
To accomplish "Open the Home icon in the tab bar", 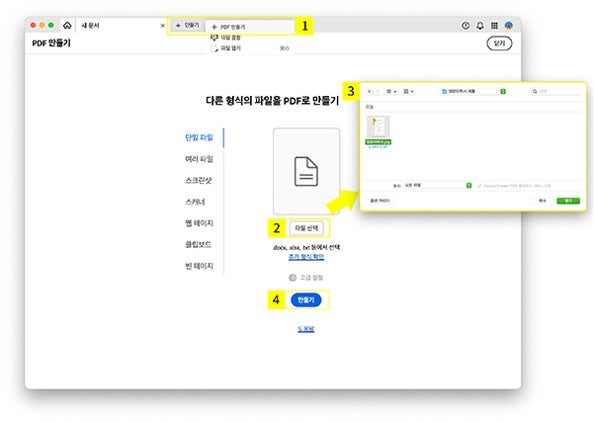I will (67, 25).
